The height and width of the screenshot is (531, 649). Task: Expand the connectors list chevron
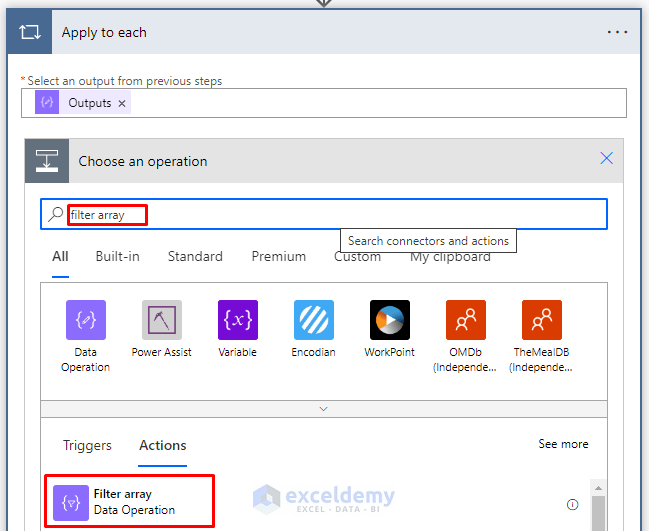point(324,409)
